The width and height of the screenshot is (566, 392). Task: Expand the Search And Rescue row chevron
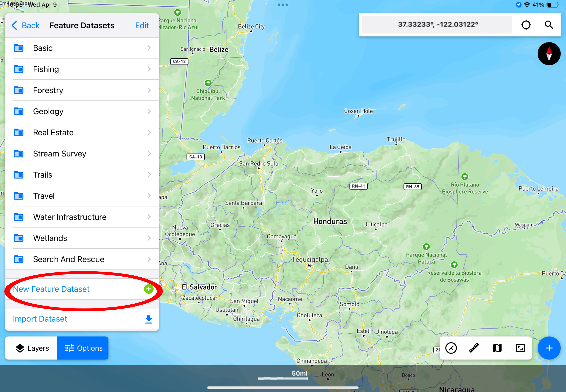coord(149,259)
